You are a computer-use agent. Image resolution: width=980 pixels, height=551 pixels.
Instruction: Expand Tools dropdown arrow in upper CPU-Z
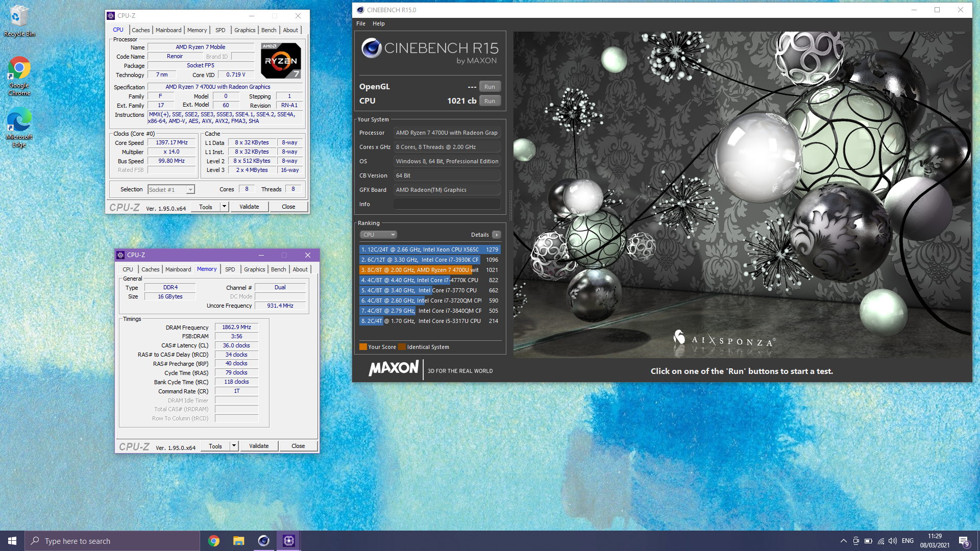224,207
